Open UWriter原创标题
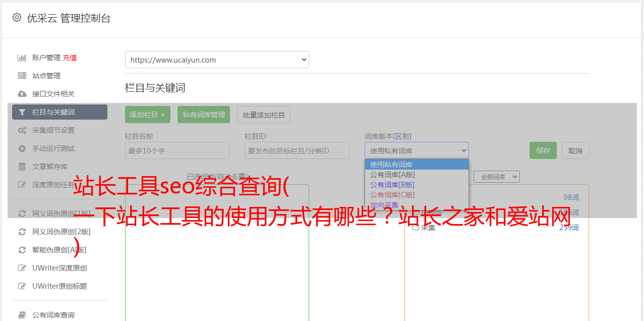 (x=60, y=286)
